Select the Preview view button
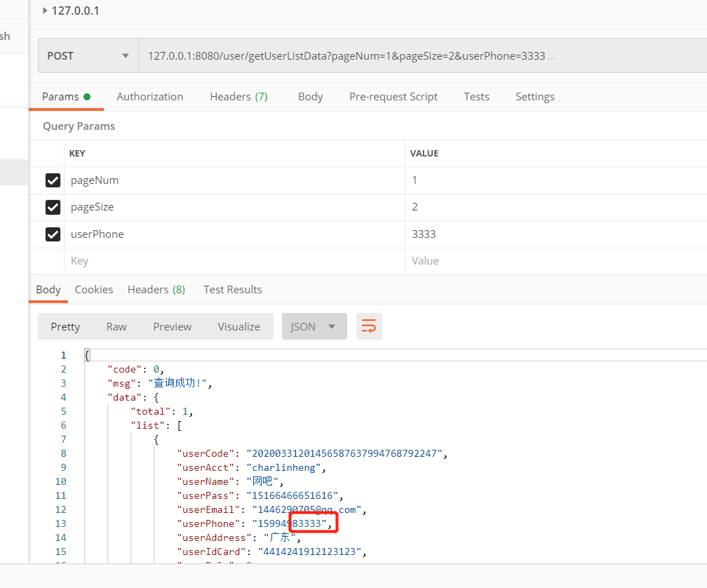The width and height of the screenshot is (707, 588). point(173,326)
